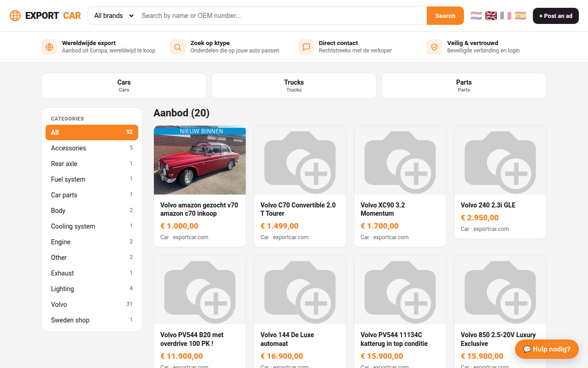
Task: Open the Hulp nodig? help chat
Action: pos(547,349)
